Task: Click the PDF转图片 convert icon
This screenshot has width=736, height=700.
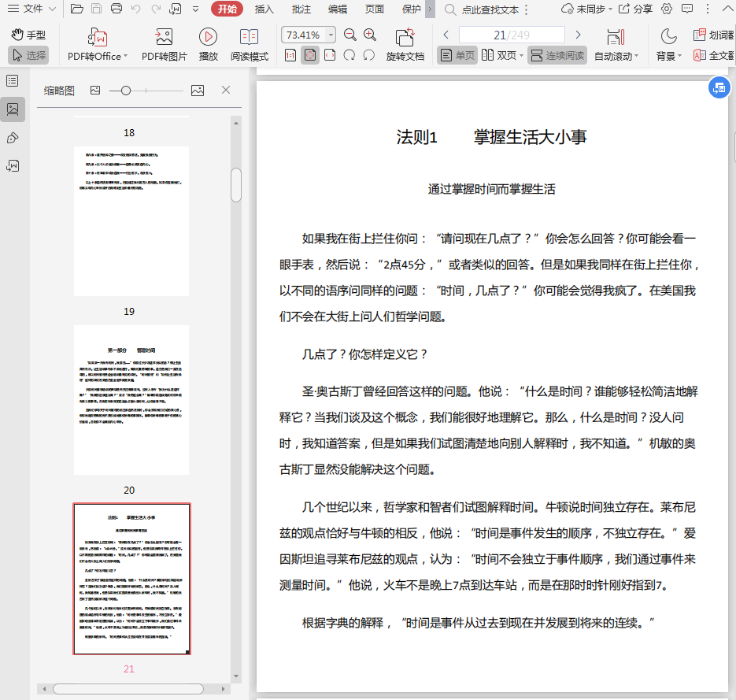Action: pos(165,37)
